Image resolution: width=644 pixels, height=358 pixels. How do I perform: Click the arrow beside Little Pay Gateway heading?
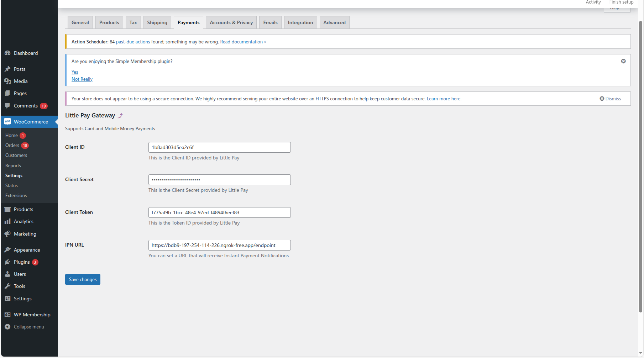[120, 115]
